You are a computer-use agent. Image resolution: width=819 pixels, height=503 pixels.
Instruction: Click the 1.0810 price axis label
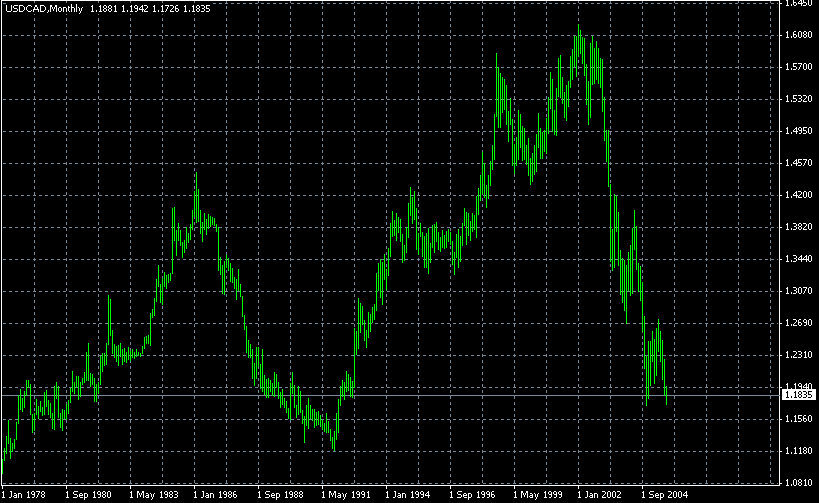click(799, 483)
